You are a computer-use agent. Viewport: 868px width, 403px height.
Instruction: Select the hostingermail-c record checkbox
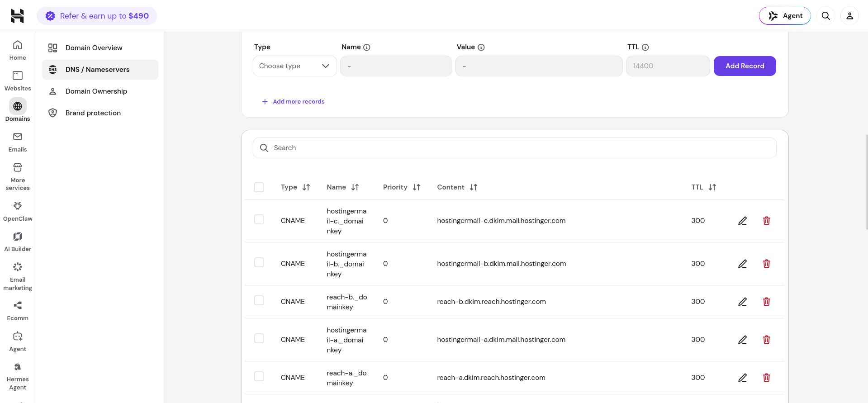tap(259, 219)
